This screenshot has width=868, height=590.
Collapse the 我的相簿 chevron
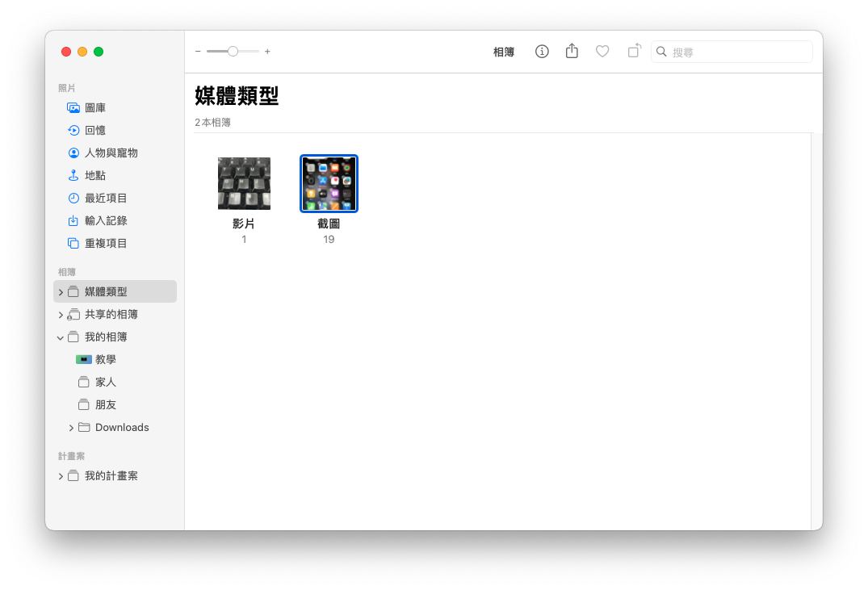[61, 337]
